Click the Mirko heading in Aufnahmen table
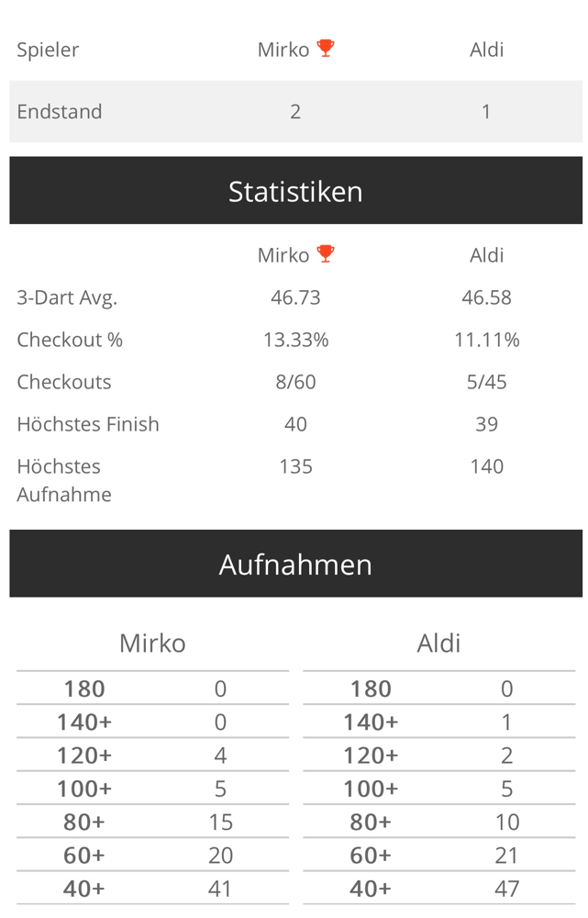The height and width of the screenshot is (918, 588). point(152,644)
